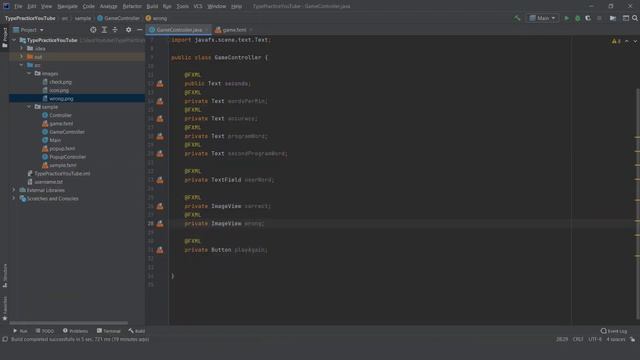Open the Build tool window
Screen dimensions: 640x360
137,331
